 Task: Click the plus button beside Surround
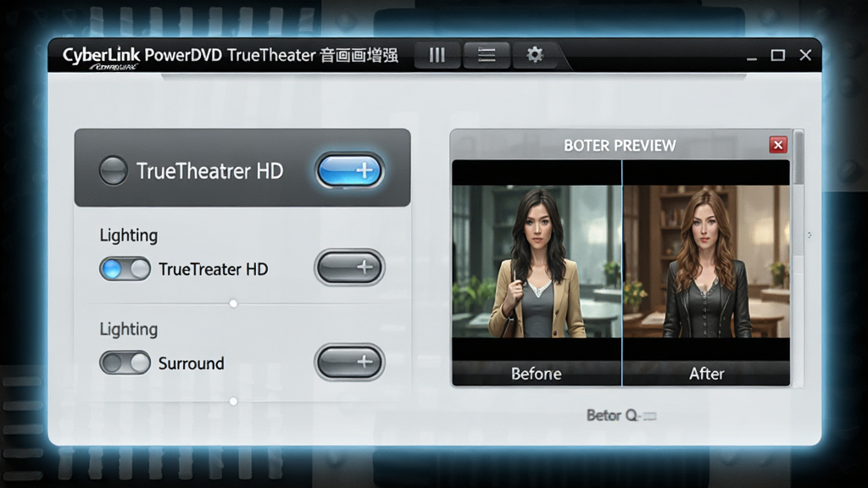click(x=350, y=362)
